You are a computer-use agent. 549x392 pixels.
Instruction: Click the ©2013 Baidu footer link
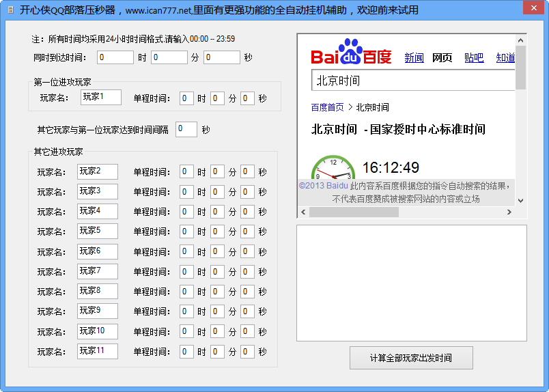[323, 186]
